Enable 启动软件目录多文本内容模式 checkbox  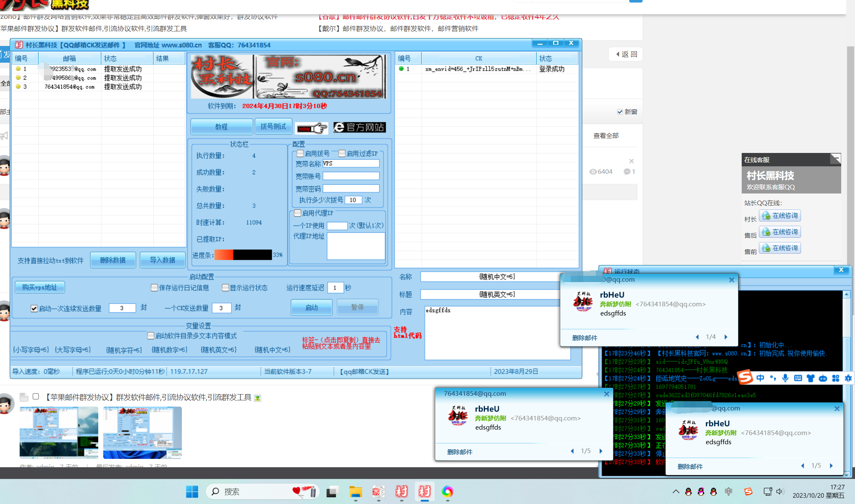(151, 336)
